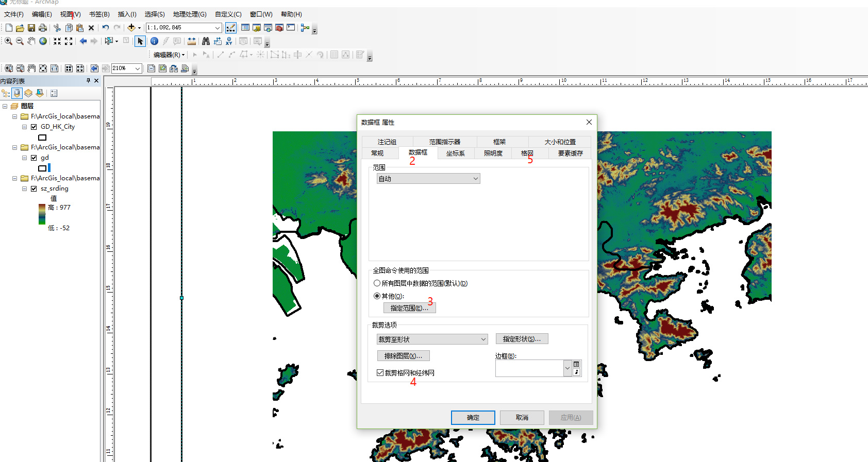Click the New map document icon
Screen dimensions: 868x462
[9, 28]
